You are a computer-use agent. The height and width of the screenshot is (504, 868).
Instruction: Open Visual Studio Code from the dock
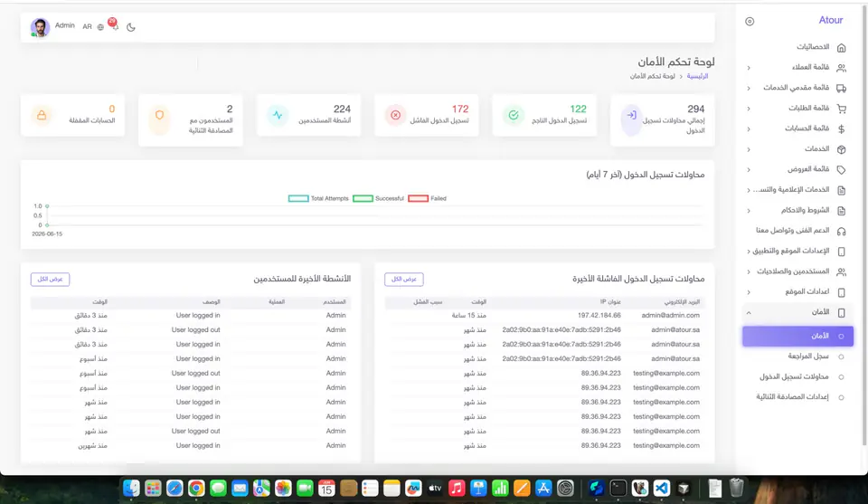pos(662,488)
